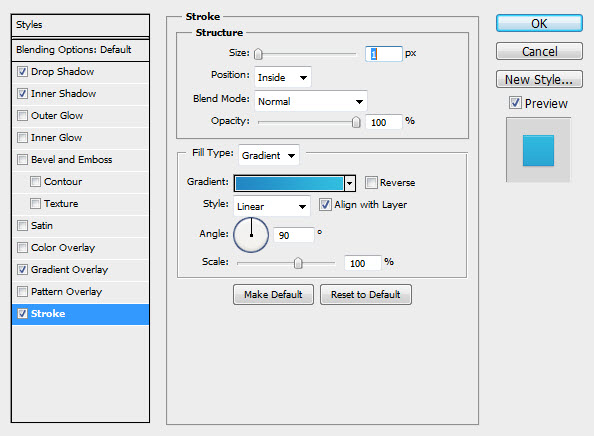This screenshot has height=436, width=594.
Task: Click the Make Default button
Action: click(273, 295)
